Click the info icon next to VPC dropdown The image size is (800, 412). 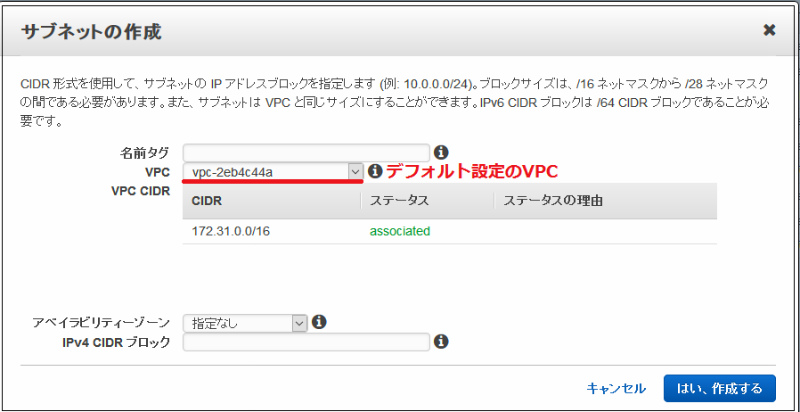(376, 172)
